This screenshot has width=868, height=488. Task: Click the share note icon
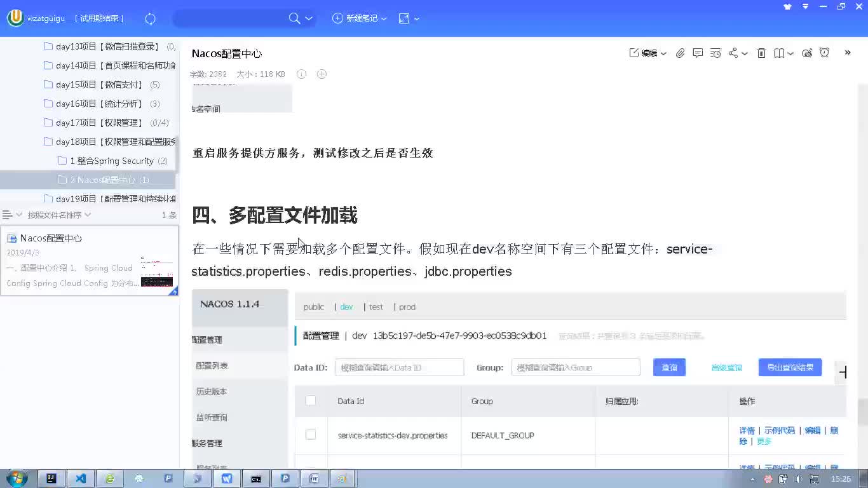click(733, 53)
